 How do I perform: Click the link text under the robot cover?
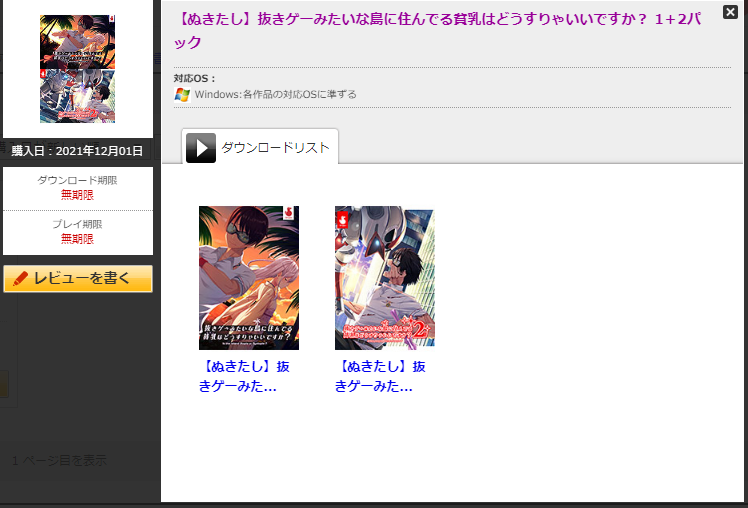click(x=380, y=376)
